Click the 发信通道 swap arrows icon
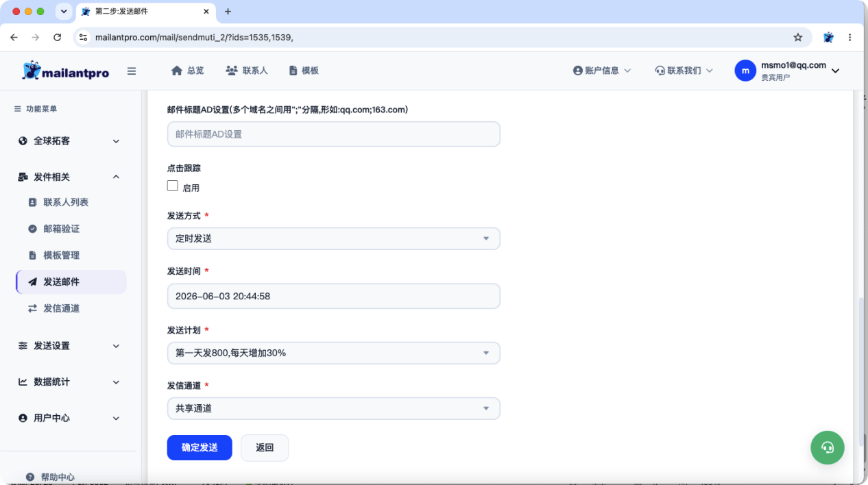This screenshot has width=868, height=485. coord(32,308)
